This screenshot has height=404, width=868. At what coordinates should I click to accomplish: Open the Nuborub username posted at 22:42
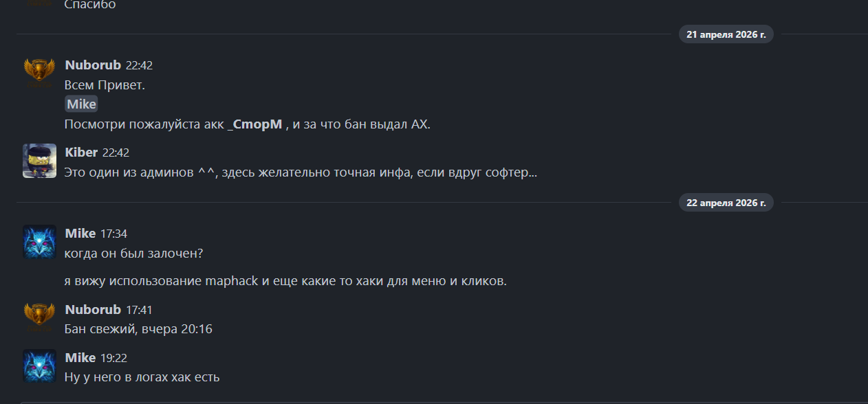click(93, 65)
